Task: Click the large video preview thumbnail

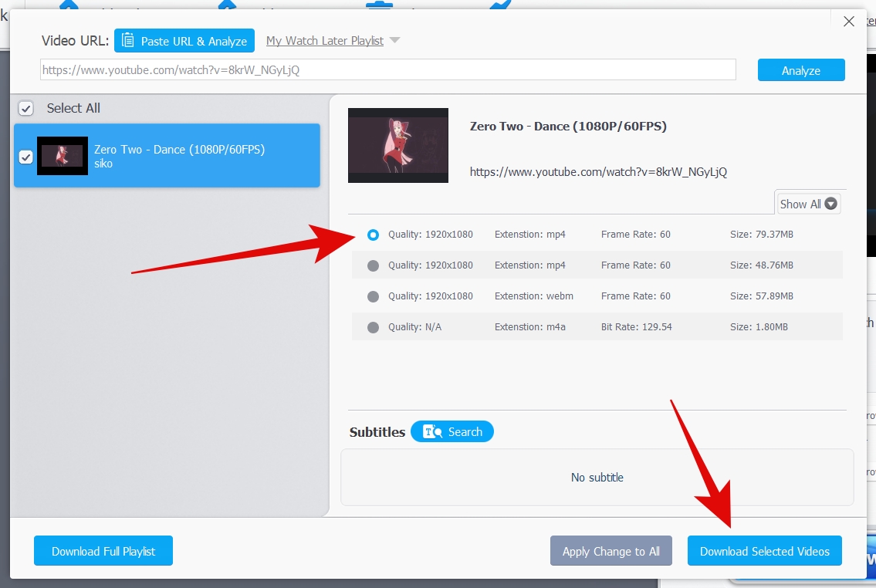Action: [398, 145]
